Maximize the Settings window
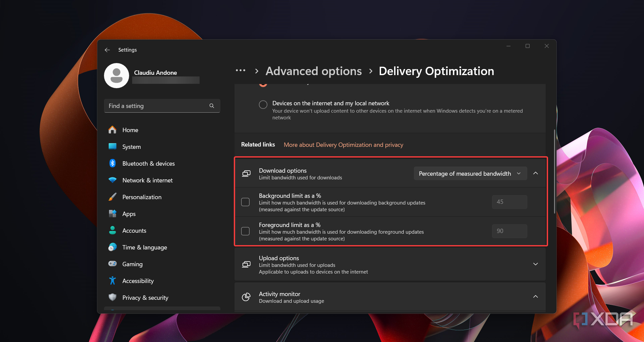This screenshot has width=644, height=342. [x=528, y=46]
